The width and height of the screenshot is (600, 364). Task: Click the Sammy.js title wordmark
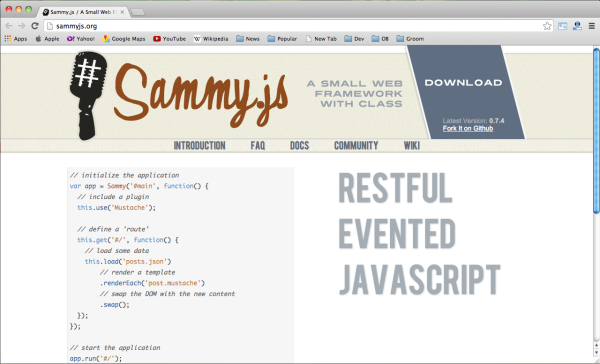coord(201,95)
